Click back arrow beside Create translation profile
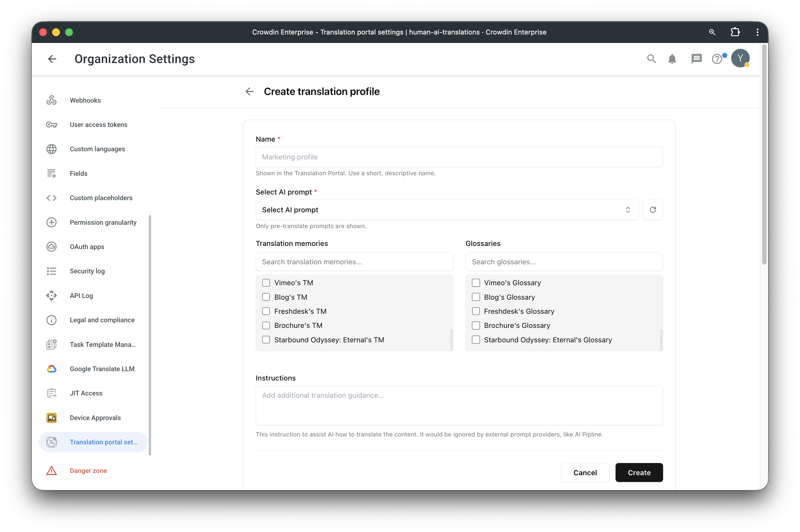Viewport: 800px width, 532px height. click(250, 91)
